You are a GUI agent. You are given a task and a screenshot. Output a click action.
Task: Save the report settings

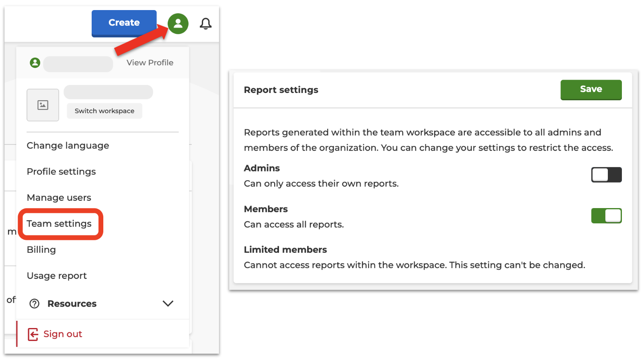pos(591,89)
